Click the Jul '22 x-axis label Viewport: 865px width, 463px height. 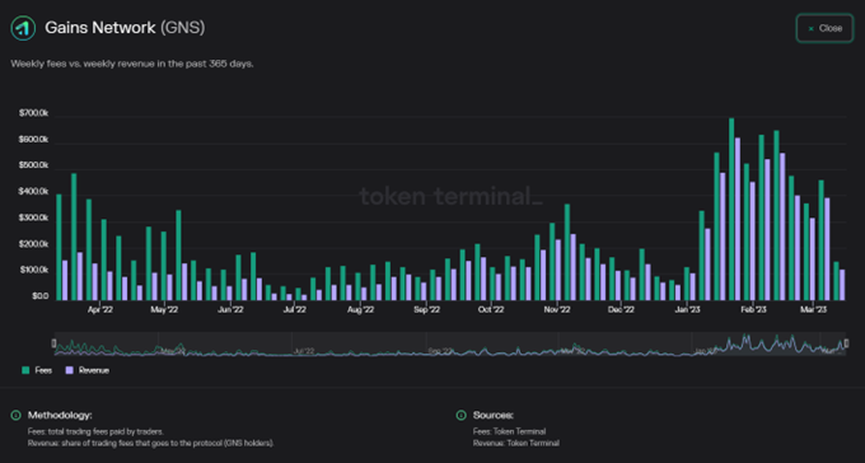[294, 310]
